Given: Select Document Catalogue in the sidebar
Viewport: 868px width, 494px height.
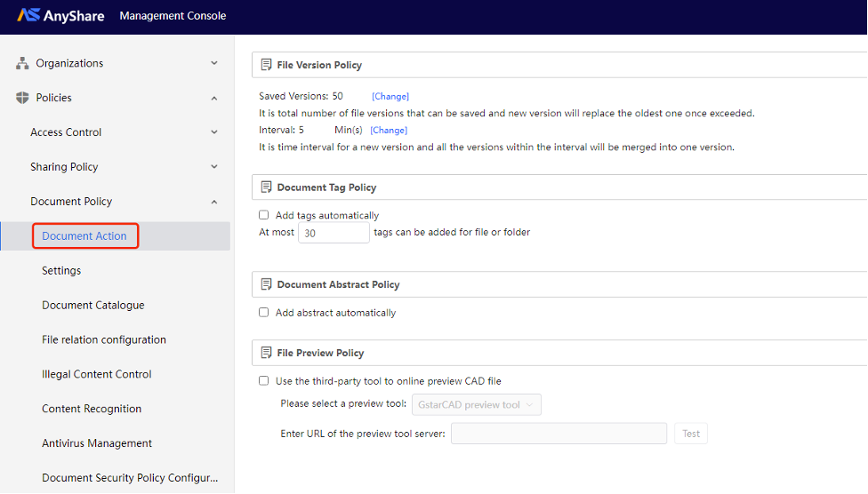Looking at the screenshot, I should (93, 305).
